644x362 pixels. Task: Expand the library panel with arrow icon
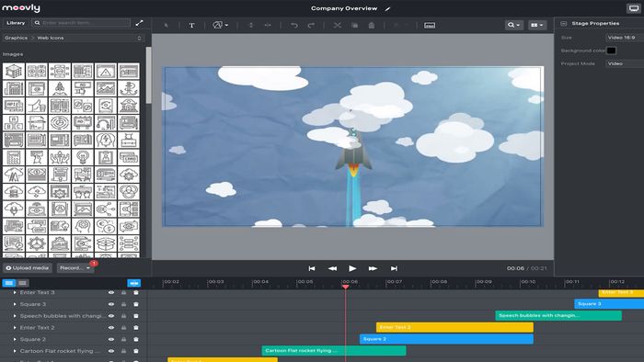pos(140,23)
